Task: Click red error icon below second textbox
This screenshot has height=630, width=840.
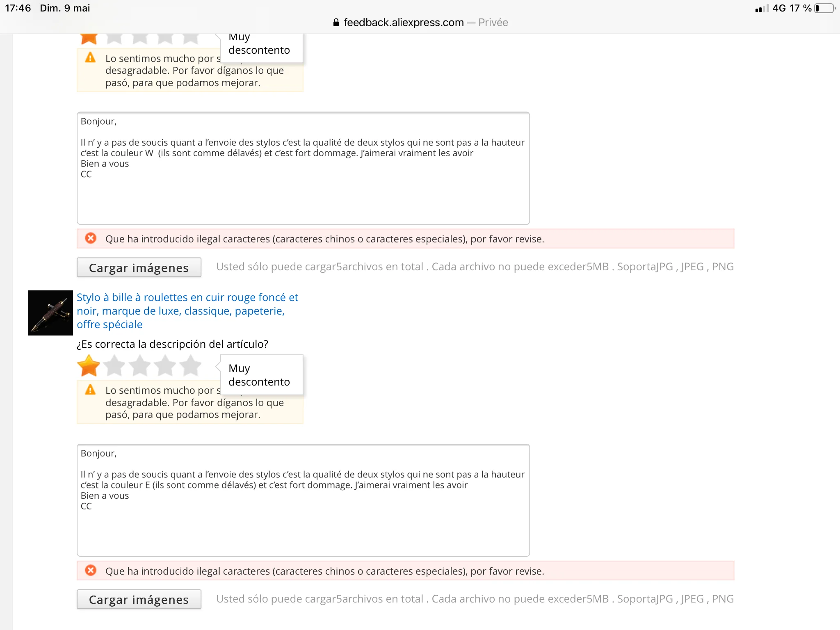Action: point(91,571)
